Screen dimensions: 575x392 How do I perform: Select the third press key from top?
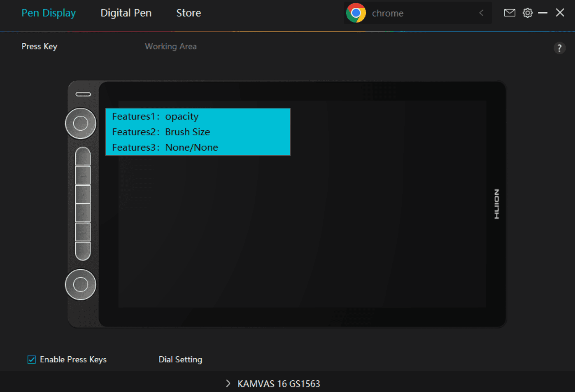(83, 194)
